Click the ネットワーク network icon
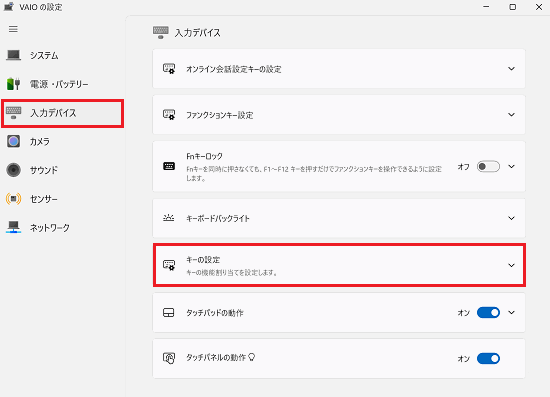The width and height of the screenshot is (550, 397). pyautogui.click(x=13, y=227)
